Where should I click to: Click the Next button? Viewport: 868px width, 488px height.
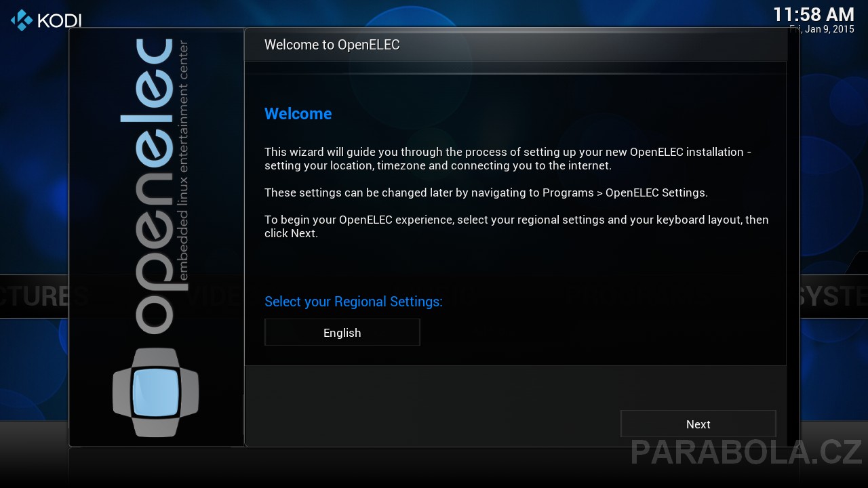point(698,424)
